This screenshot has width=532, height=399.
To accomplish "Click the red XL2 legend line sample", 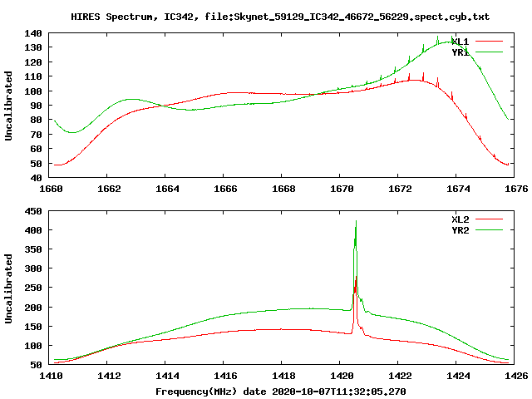I will (x=489, y=219).
